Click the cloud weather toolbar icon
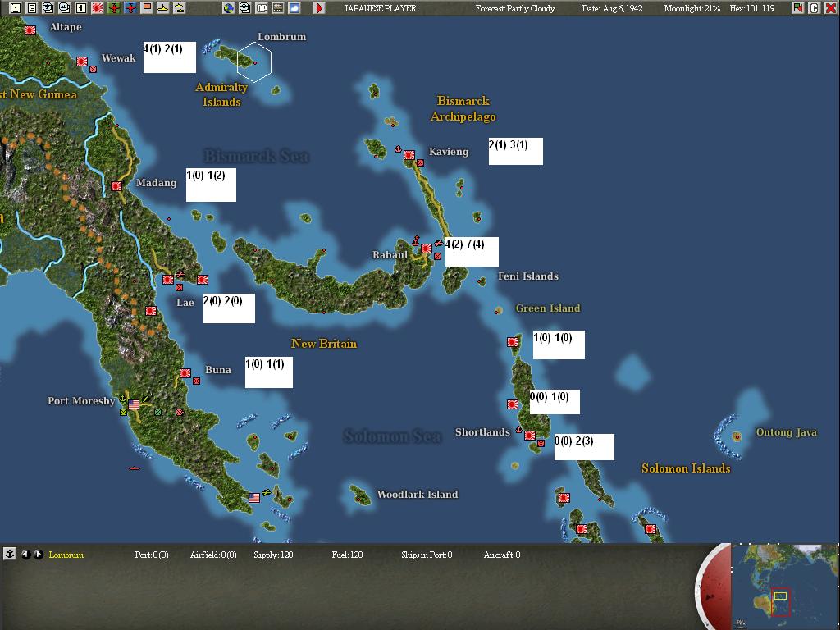 click(294, 8)
